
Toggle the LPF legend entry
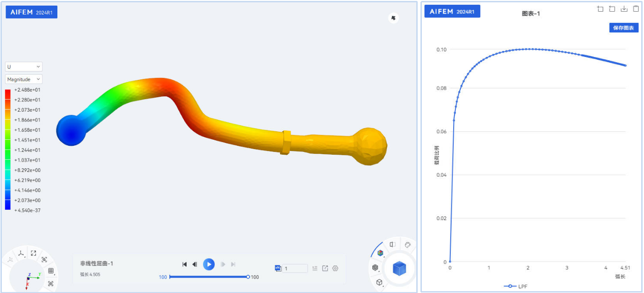(x=515, y=286)
